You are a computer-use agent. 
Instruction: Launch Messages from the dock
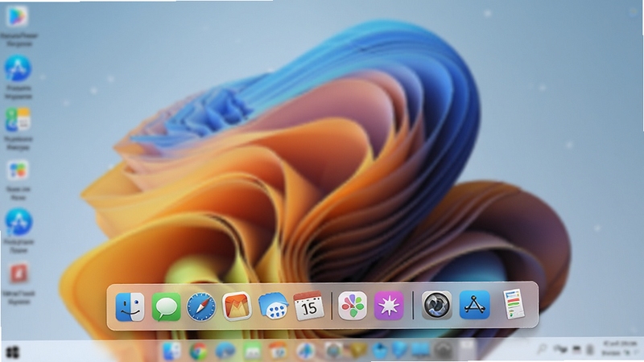pos(166,306)
